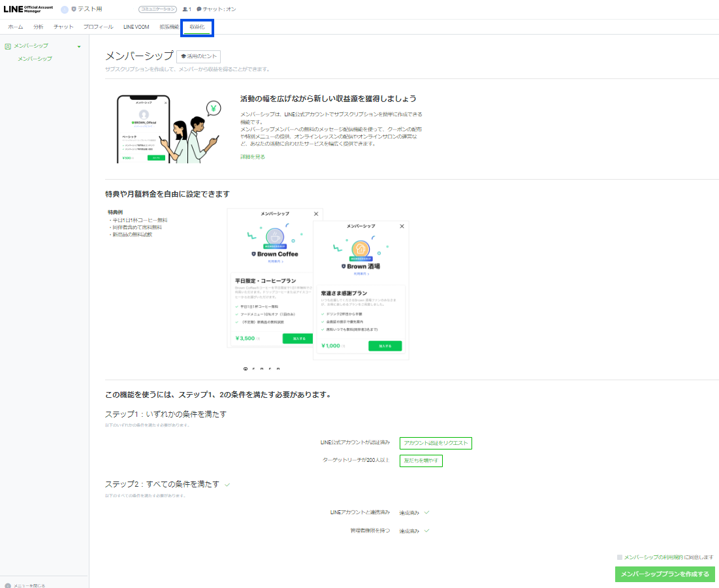719x588 pixels.
Task: Click the Brown 酒場 beer badge icon
Action: pyautogui.click(x=360, y=250)
